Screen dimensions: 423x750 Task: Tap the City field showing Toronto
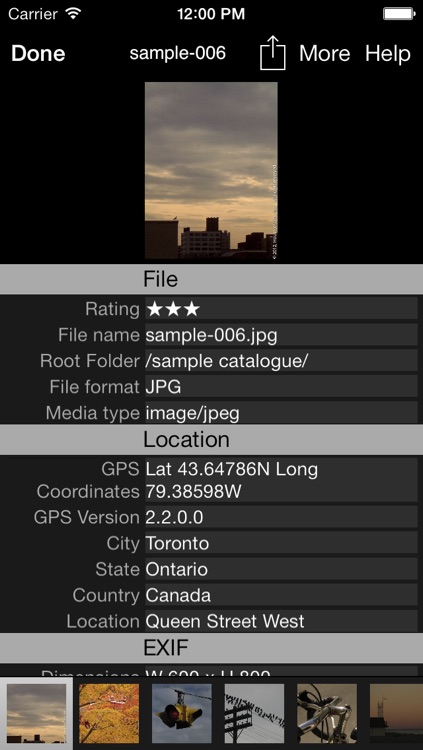click(x=281, y=543)
